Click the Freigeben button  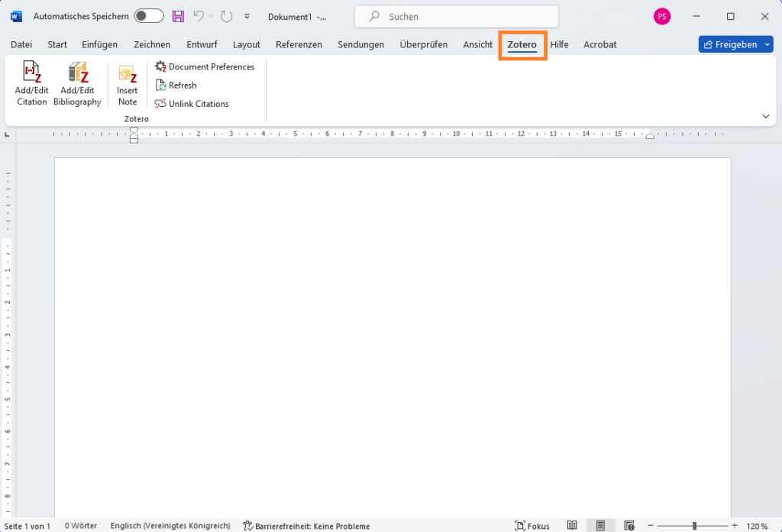729,44
